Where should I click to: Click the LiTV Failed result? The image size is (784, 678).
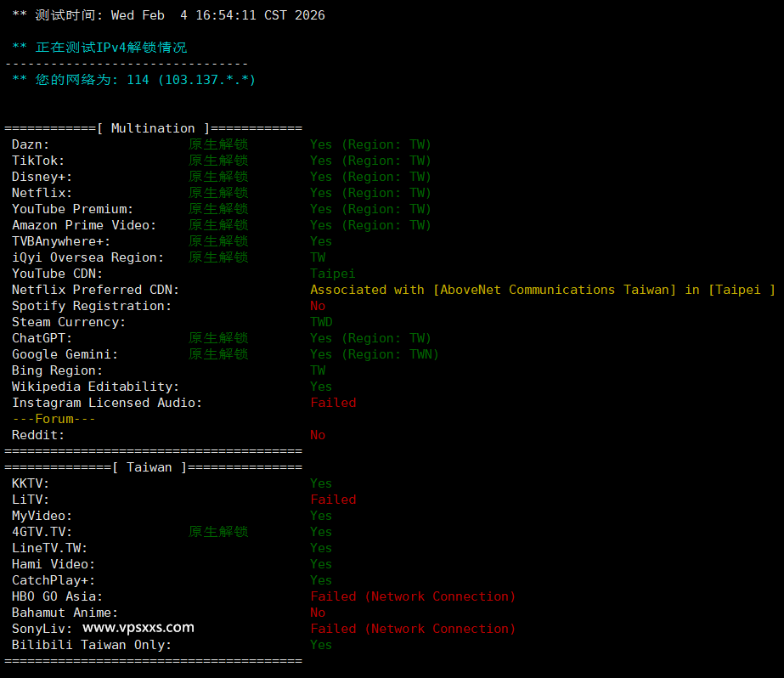[x=333, y=500]
